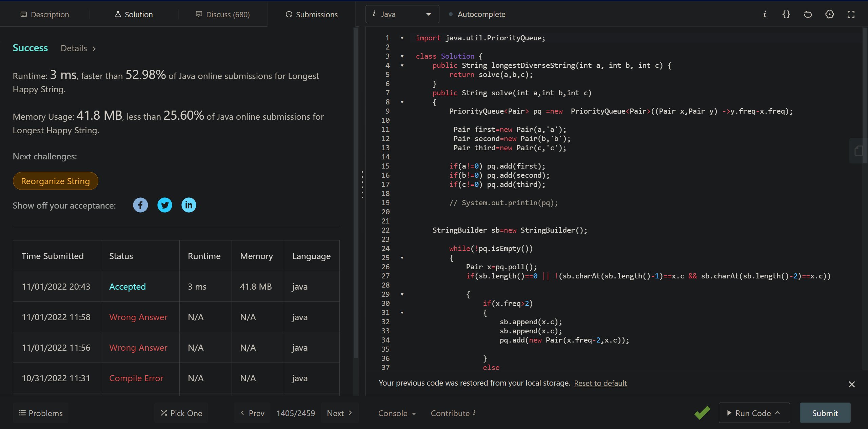The image size is (868, 429).
Task: Expand Run Code options arrow
Action: (x=778, y=413)
